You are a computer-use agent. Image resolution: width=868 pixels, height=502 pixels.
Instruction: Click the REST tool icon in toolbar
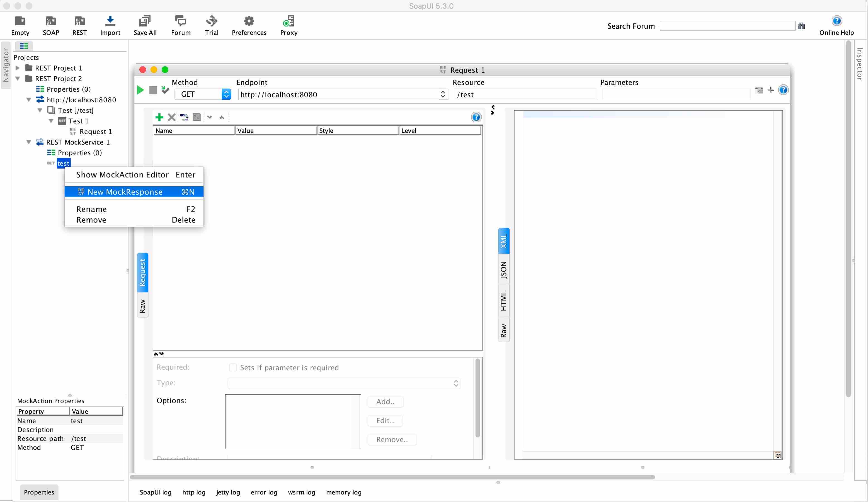(x=79, y=26)
